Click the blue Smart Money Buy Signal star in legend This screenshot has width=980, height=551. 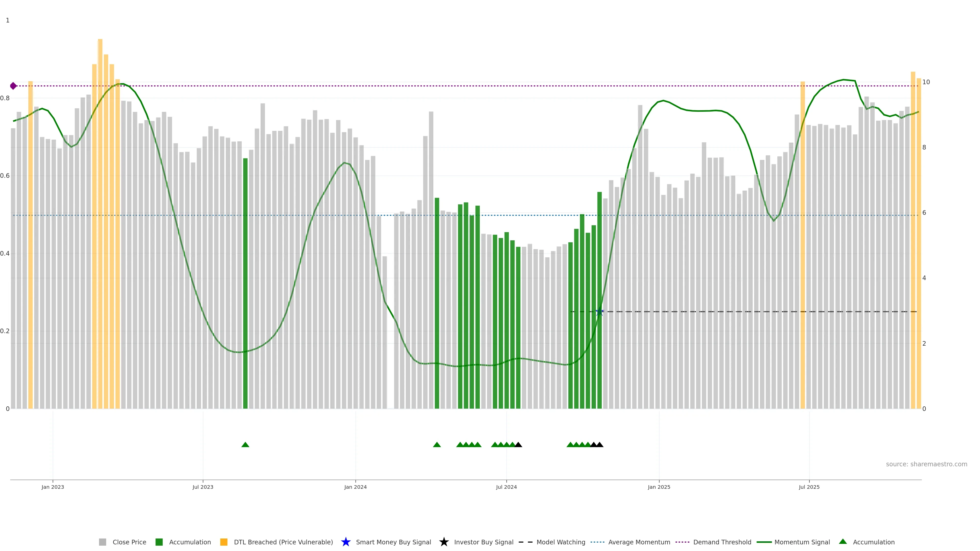tap(346, 542)
